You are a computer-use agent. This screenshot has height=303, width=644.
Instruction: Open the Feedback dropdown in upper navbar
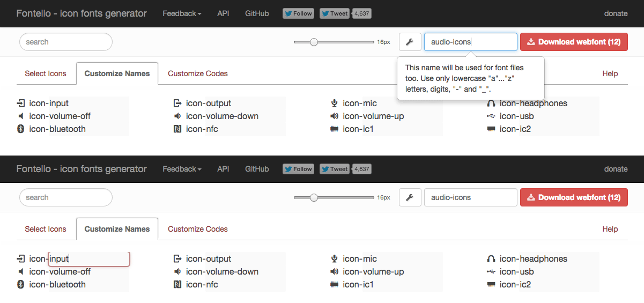(182, 13)
